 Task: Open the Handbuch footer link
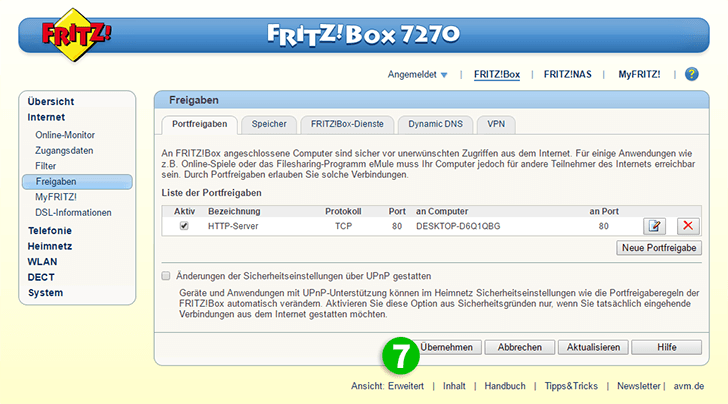(505, 386)
